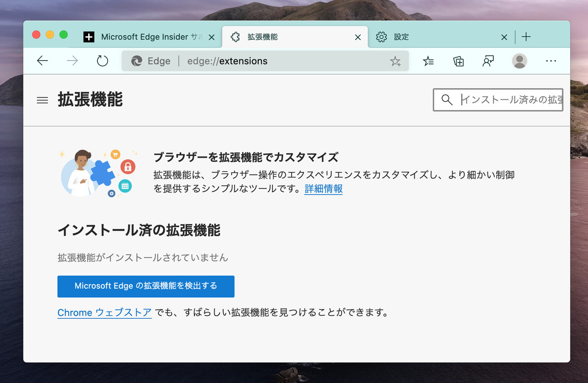Open the 詳細情報 link
This screenshot has height=383, width=588.
click(323, 189)
